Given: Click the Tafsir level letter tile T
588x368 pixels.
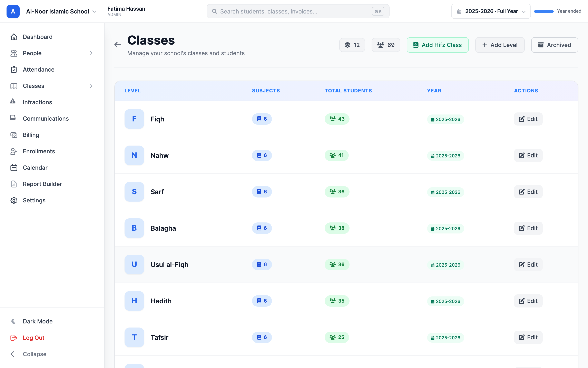Looking at the screenshot, I should (x=134, y=337).
